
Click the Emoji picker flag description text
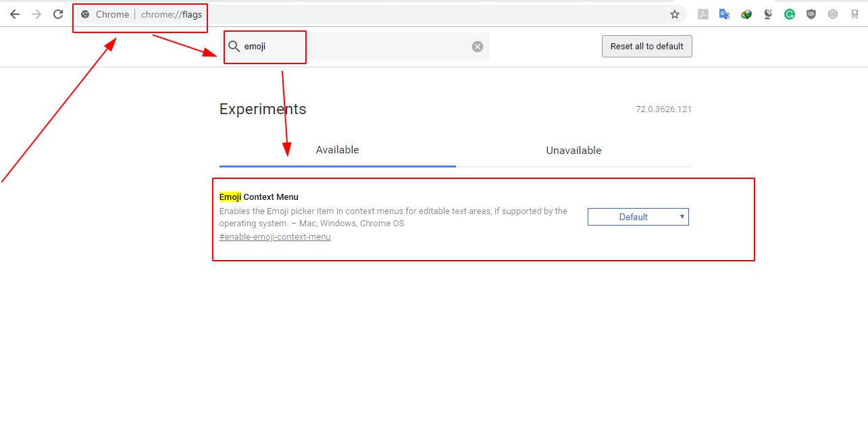pos(393,217)
